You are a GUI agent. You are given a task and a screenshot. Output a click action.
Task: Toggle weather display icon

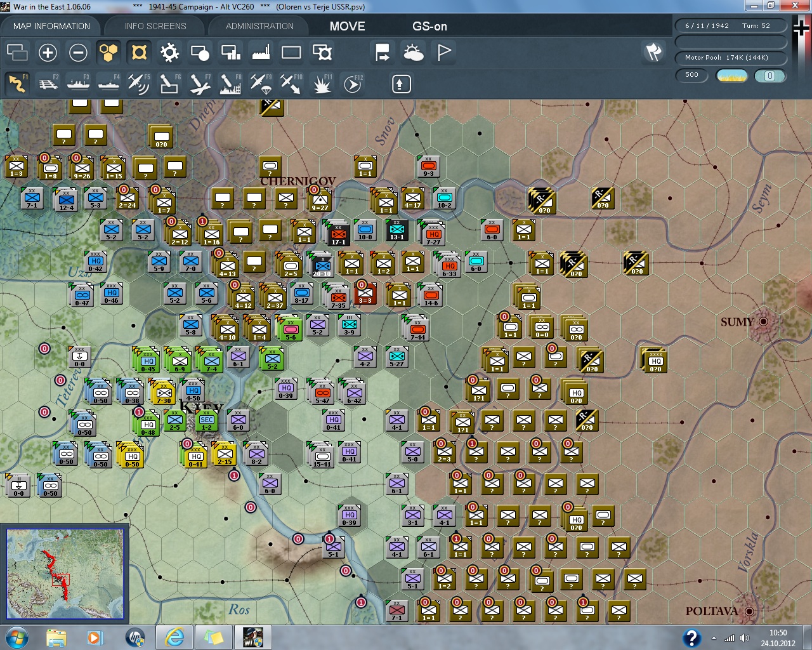pos(414,52)
